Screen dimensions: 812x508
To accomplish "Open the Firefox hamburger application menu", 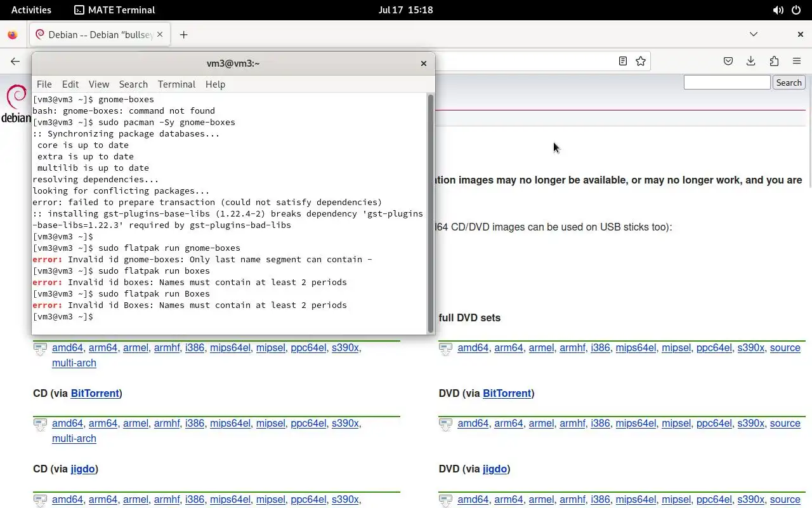I will tap(797, 61).
